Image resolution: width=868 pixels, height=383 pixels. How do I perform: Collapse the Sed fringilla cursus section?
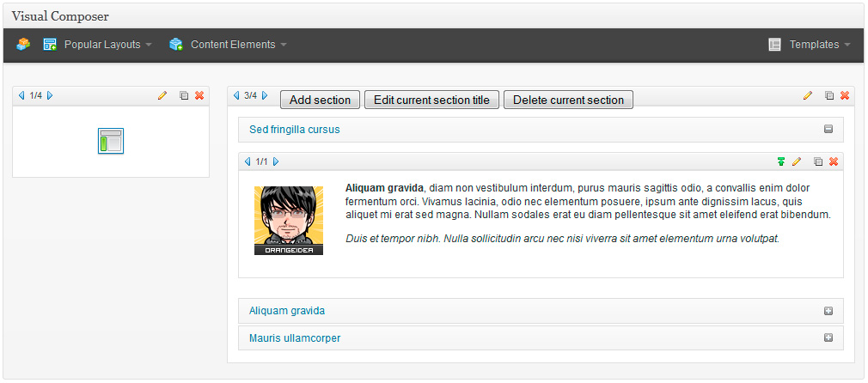click(828, 130)
